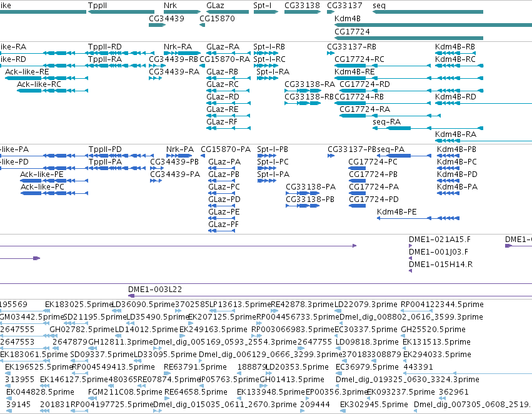This screenshot has height=414, width=532.
Task: Select gene CG33138 feature
Action: coord(303,12)
